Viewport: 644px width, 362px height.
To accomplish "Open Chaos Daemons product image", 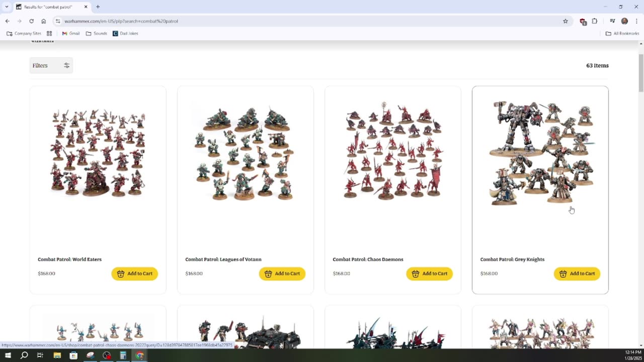I will click(393, 151).
